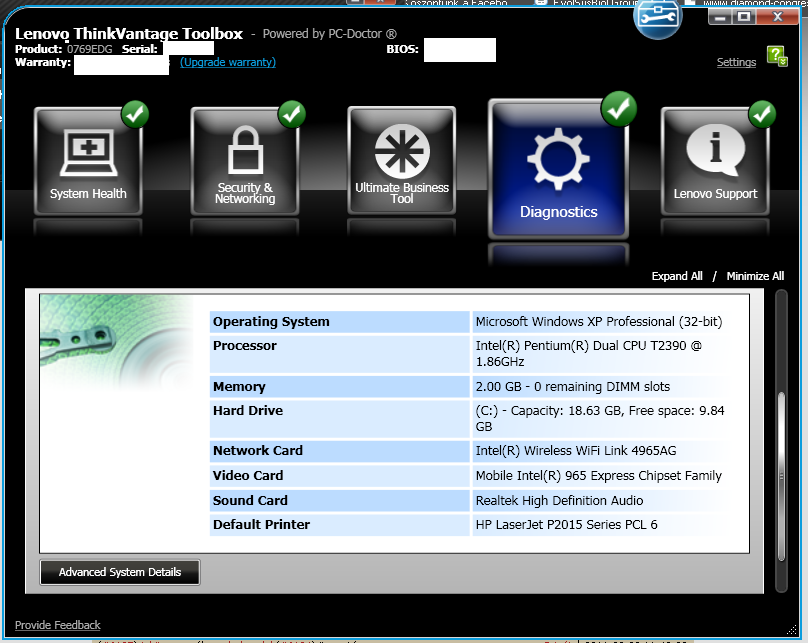Image resolution: width=808 pixels, height=643 pixels.
Task: Click the Product number 0769EDG
Action: 89,49
